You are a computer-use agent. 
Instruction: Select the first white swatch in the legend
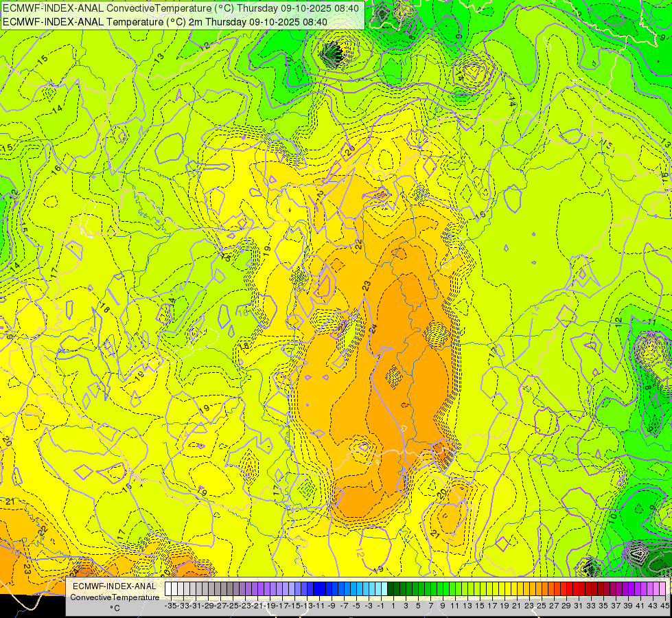coord(168,588)
